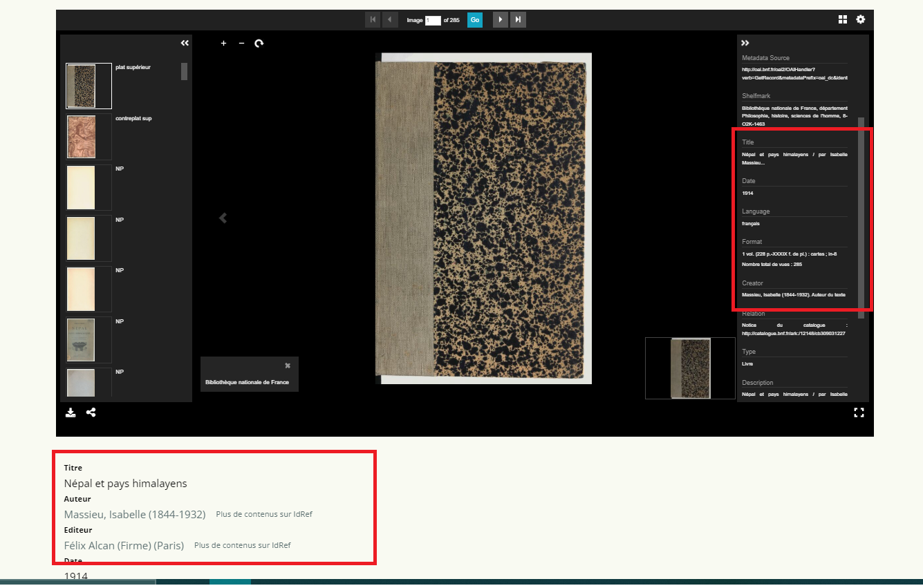923x588 pixels.
Task: Go to first image button
Action: [x=373, y=20]
